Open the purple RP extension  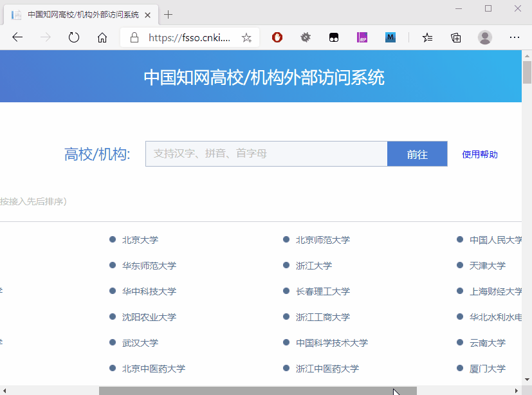[x=362, y=37]
